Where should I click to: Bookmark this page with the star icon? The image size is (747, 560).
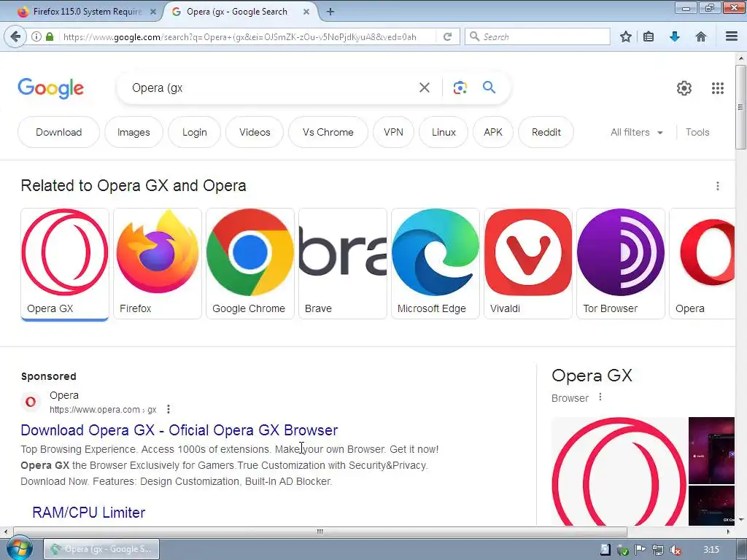coord(625,36)
